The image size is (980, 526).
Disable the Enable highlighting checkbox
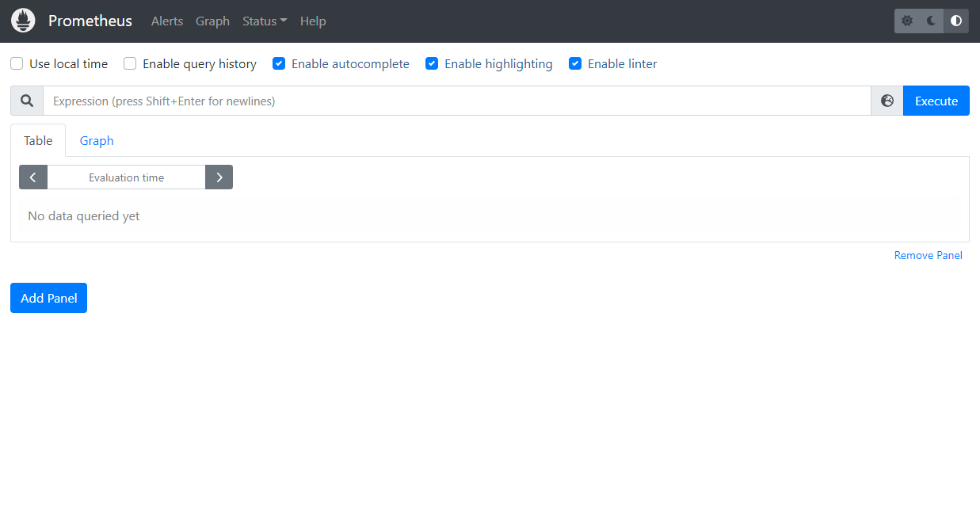point(432,63)
